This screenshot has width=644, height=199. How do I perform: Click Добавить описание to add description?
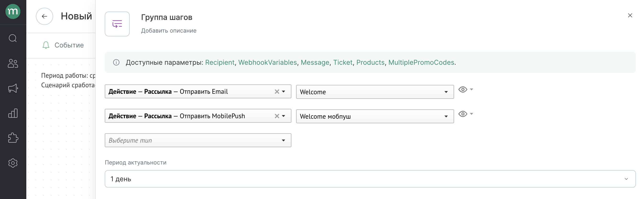click(x=169, y=31)
